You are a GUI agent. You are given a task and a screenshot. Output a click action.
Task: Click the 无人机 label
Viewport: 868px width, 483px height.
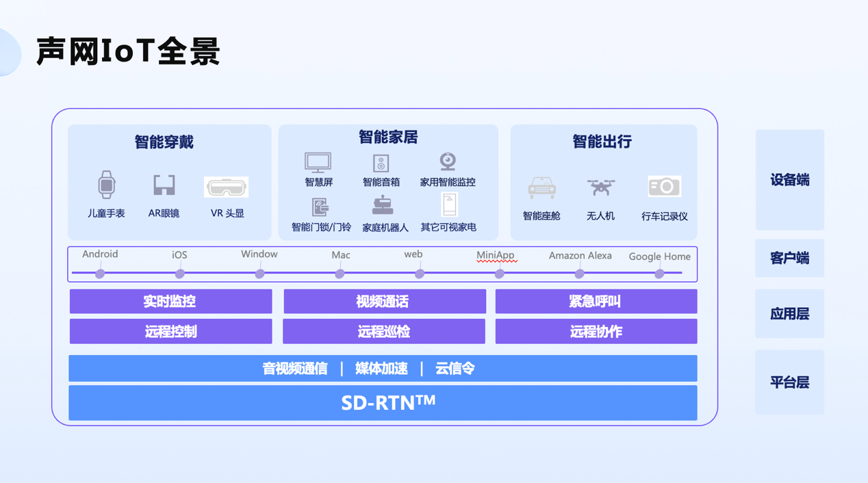click(600, 216)
